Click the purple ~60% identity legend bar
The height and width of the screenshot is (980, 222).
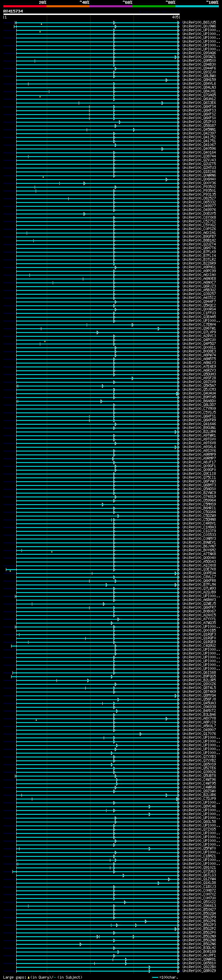111,6
